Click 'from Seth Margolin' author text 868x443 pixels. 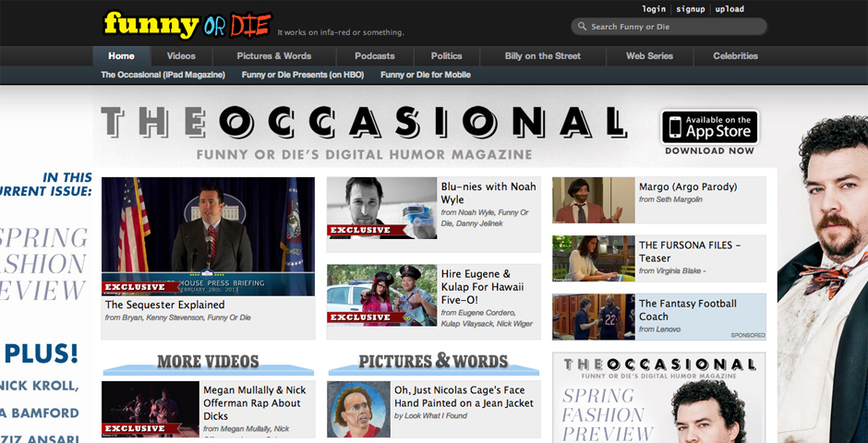click(x=670, y=199)
